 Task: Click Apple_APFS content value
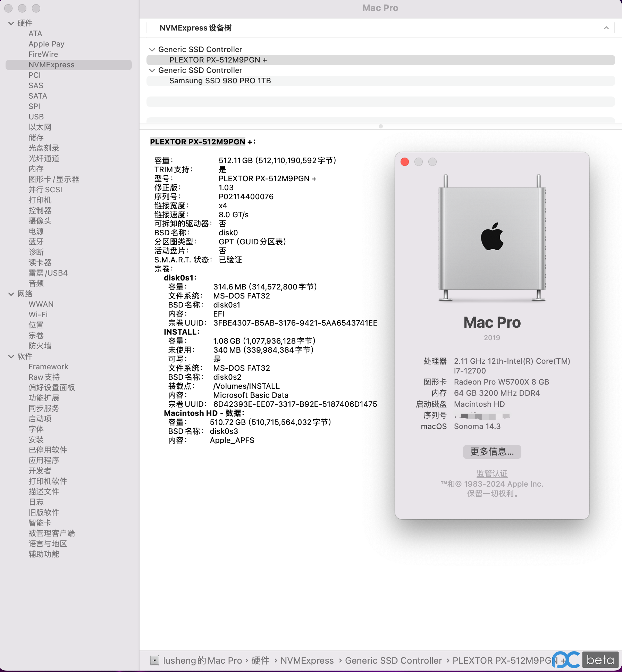pyautogui.click(x=232, y=440)
